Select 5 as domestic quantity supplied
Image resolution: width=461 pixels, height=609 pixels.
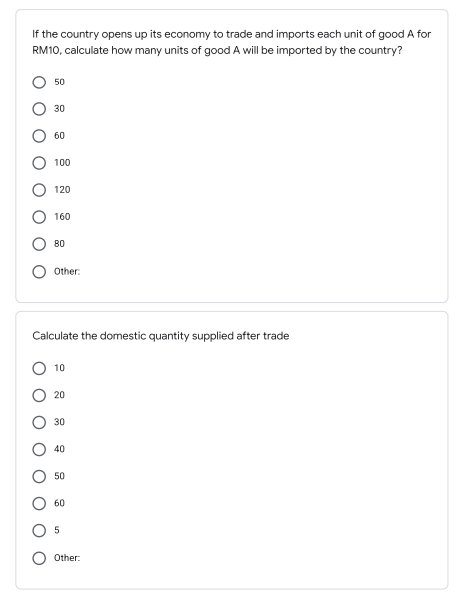(39, 530)
